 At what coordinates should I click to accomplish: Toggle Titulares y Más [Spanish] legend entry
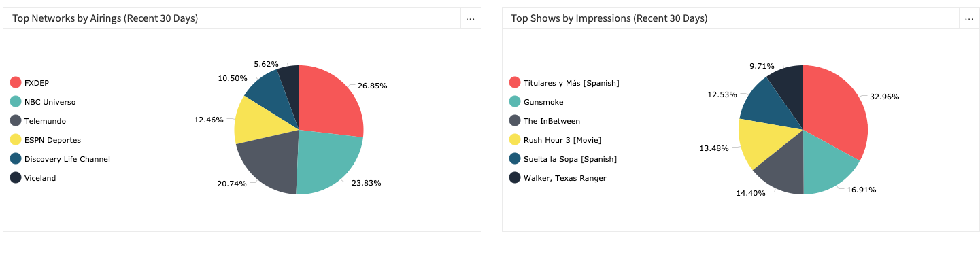tap(564, 83)
